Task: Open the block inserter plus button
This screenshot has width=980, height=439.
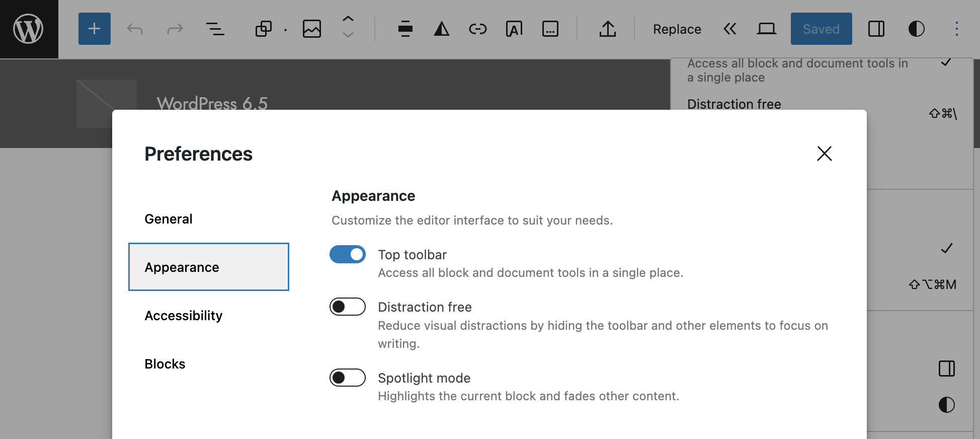Action: tap(94, 29)
